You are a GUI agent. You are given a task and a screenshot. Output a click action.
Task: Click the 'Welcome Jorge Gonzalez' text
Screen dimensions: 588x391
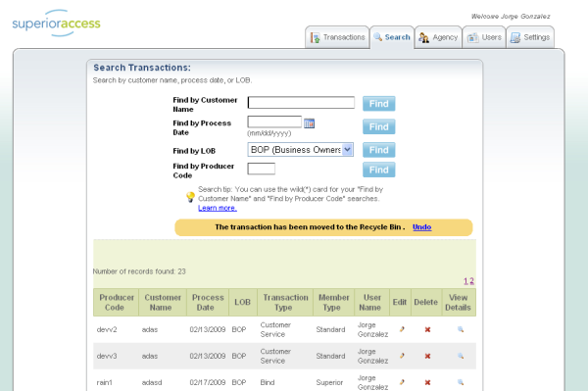tap(511, 17)
